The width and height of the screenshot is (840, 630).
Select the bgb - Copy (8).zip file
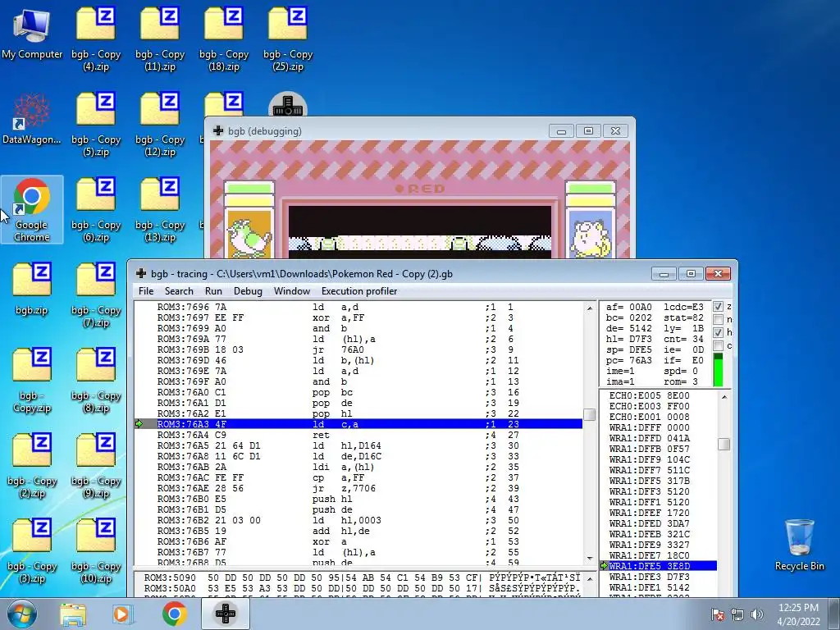tap(96, 381)
